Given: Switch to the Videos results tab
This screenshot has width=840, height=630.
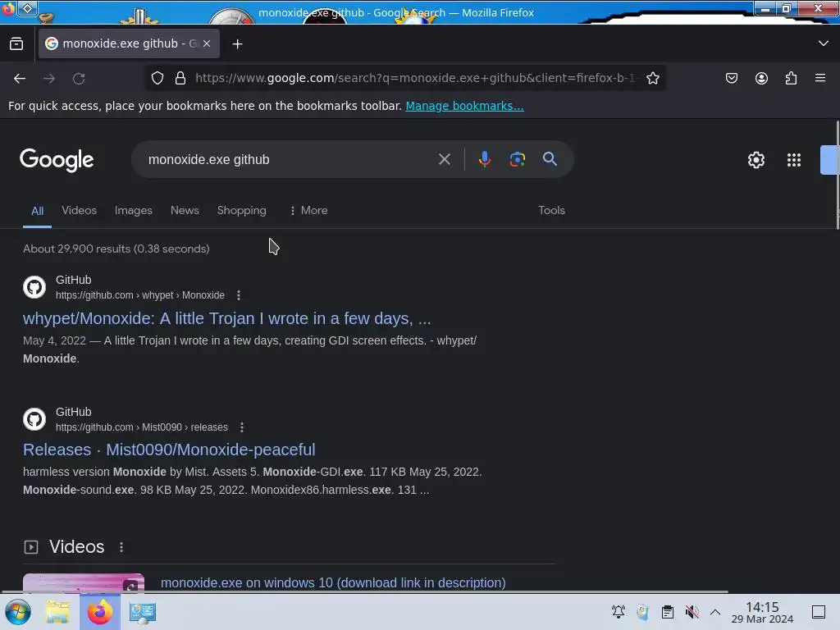Looking at the screenshot, I should click(x=80, y=211).
